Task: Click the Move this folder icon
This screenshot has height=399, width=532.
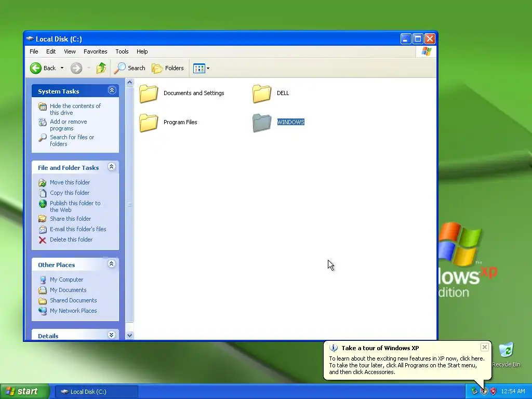Action: tap(43, 183)
